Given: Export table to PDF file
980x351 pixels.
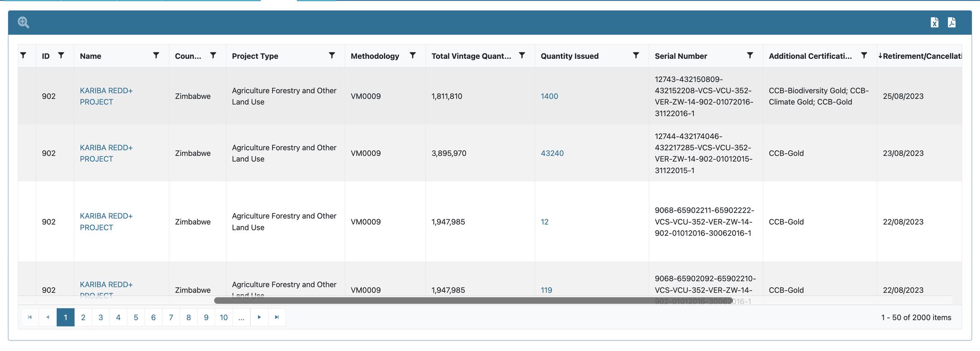Looking at the screenshot, I should [x=952, y=22].
